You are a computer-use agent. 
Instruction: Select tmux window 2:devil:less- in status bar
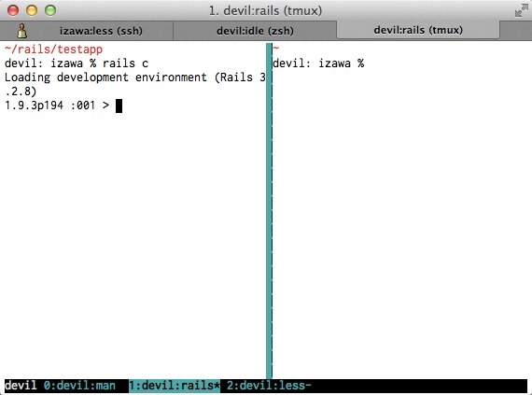(x=269, y=386)
